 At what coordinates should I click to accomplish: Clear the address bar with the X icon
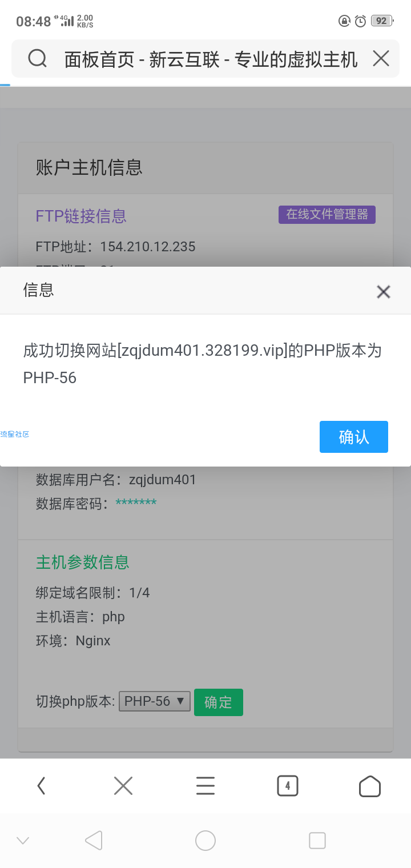pyautogui.click(x=381, y=58)
